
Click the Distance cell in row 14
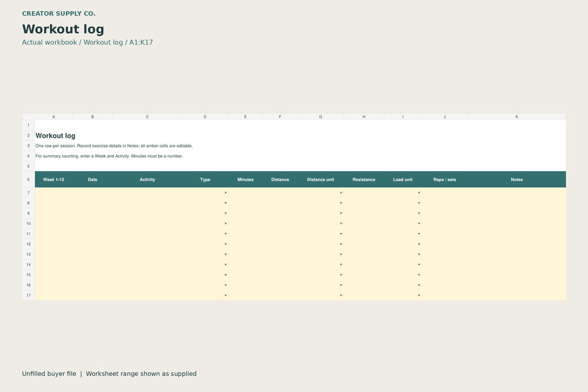(280, 265)
